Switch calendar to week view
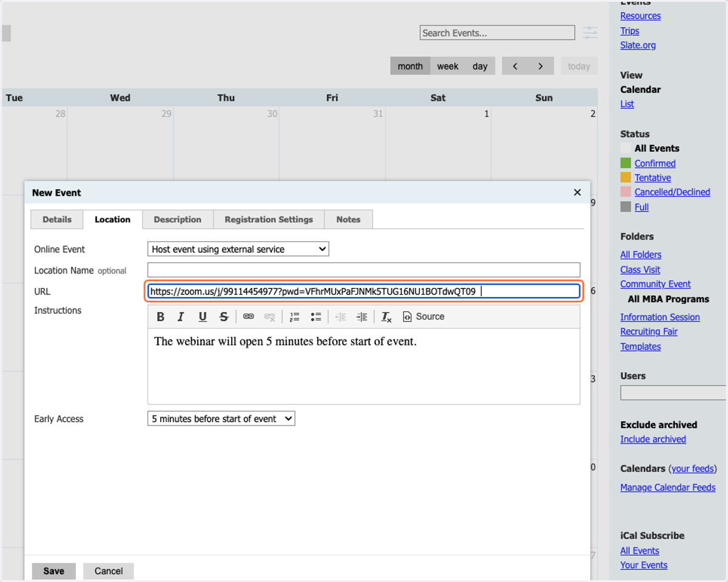 [x=448, y=66]
